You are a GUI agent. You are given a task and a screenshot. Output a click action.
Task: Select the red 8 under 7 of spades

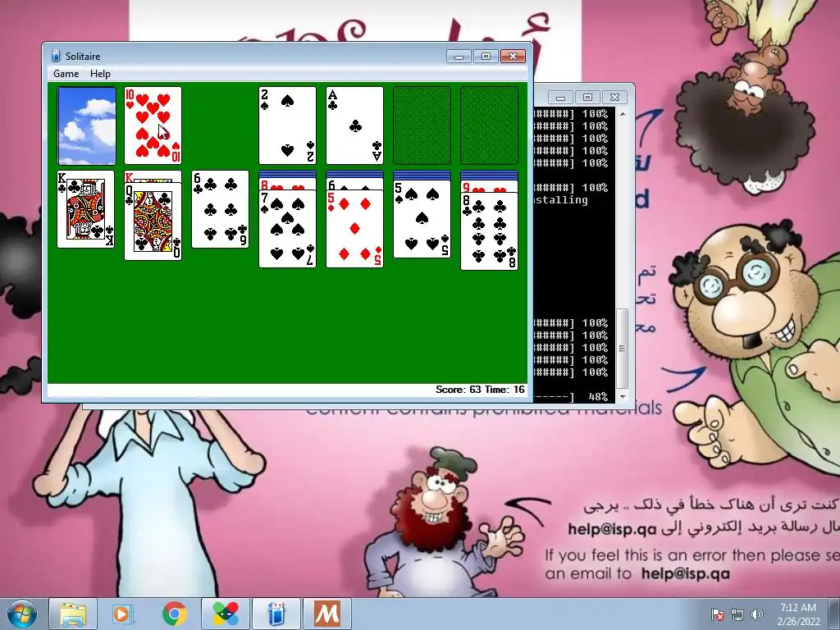click(288, 185)
